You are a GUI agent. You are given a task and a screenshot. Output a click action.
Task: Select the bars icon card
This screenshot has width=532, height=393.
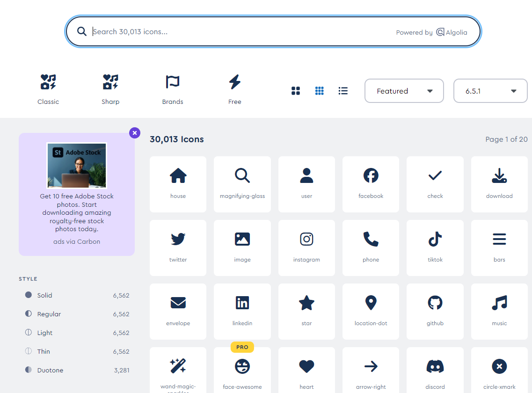pos(499,248)
